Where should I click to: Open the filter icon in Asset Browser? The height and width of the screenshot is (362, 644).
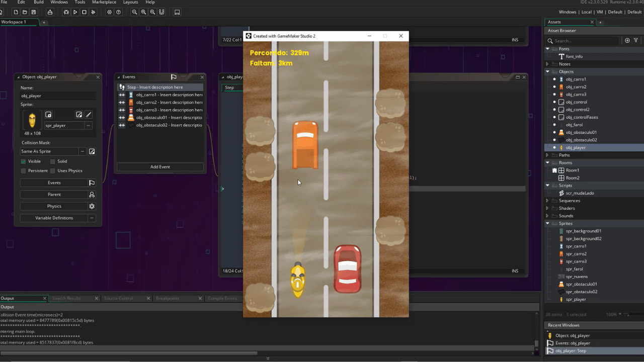[x=636, y=40]
